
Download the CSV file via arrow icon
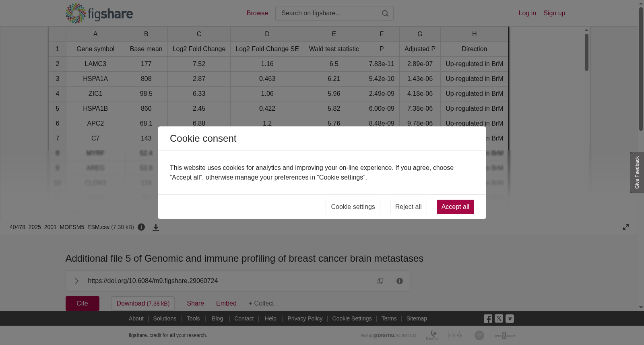click(156, 227)
